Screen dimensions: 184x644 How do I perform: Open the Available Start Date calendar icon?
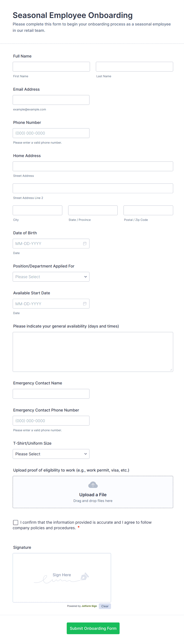[x=85, y=303]
